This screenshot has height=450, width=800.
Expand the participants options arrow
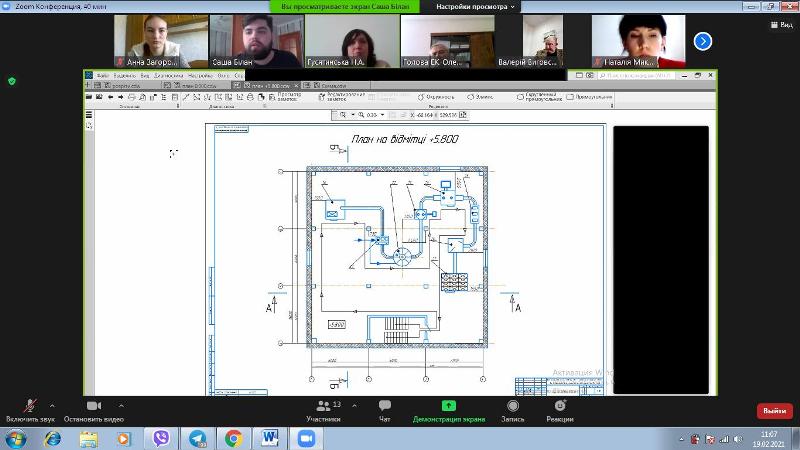click(355, 406)
